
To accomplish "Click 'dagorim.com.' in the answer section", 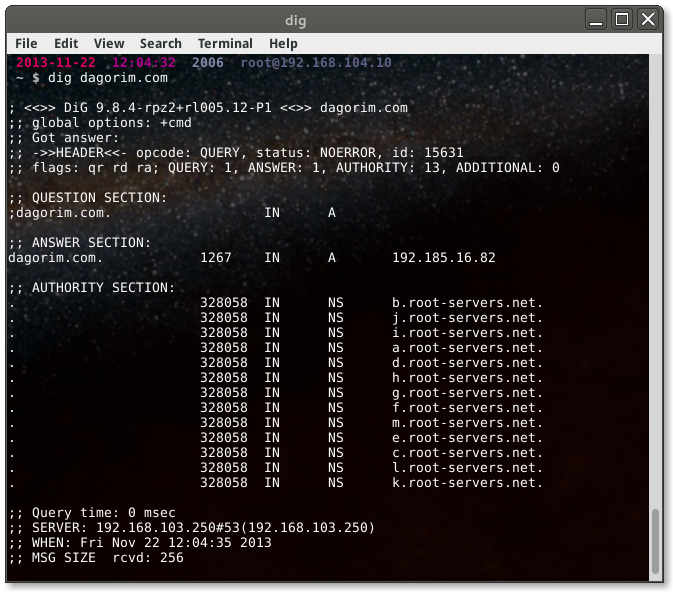I will click(56, 258).
